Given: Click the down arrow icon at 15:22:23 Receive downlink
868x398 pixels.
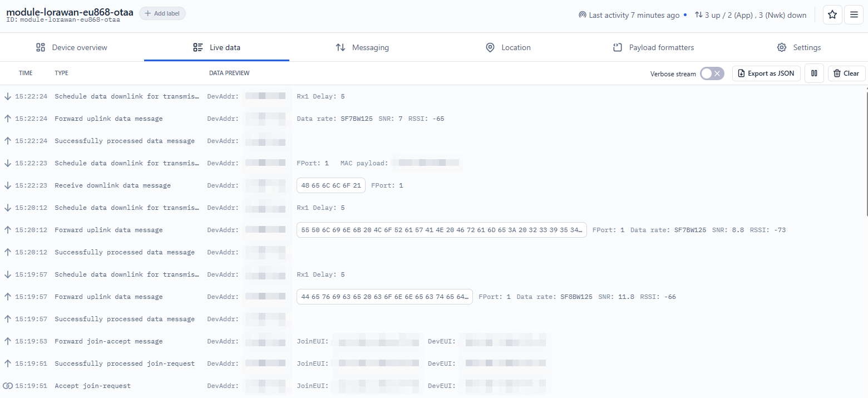Looking at the screenshot, I should click(x=8, y=185).
